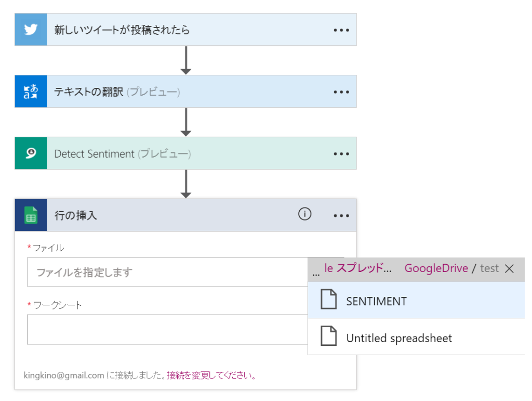Click the Detect Sentiment step icon
Screen dimensions: 532x401
(x=31, y=153)
